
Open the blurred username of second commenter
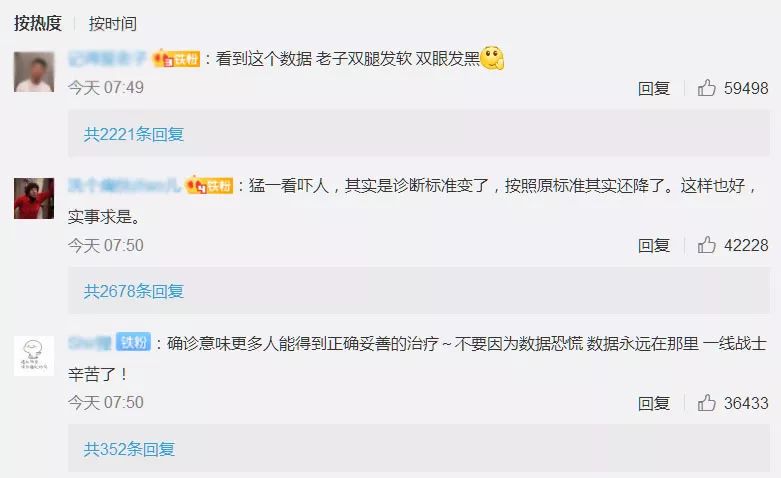coord(125,186)
